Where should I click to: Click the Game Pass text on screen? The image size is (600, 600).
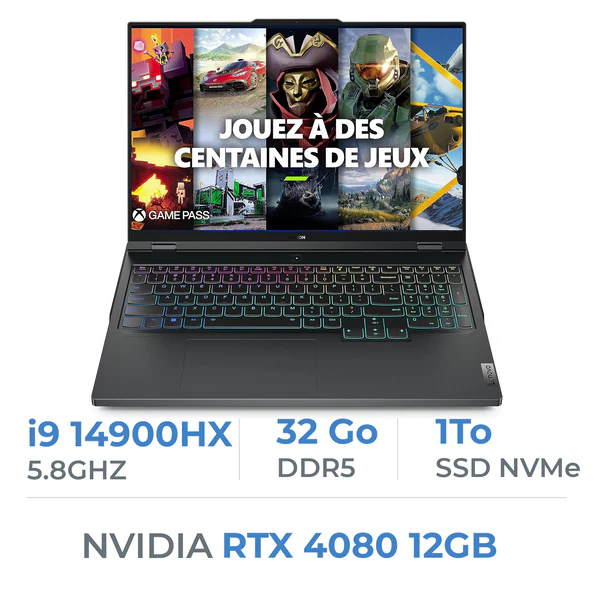[x=179, y=215]
